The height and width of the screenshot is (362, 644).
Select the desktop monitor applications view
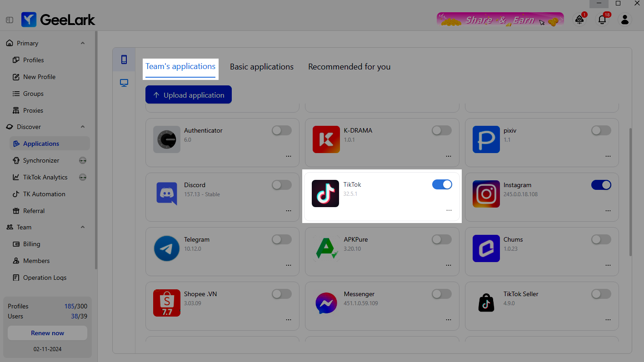(x=124, y=83)
